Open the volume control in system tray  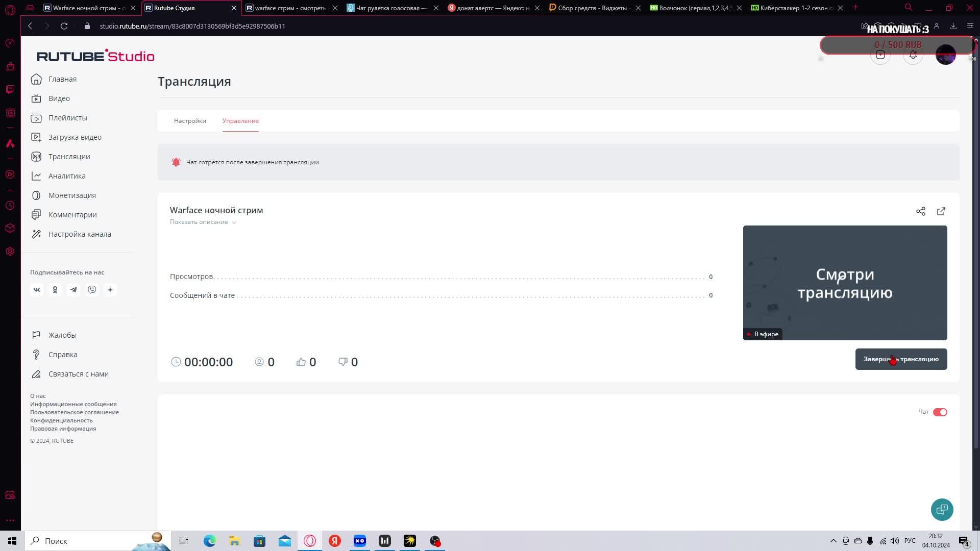[894, 541]
